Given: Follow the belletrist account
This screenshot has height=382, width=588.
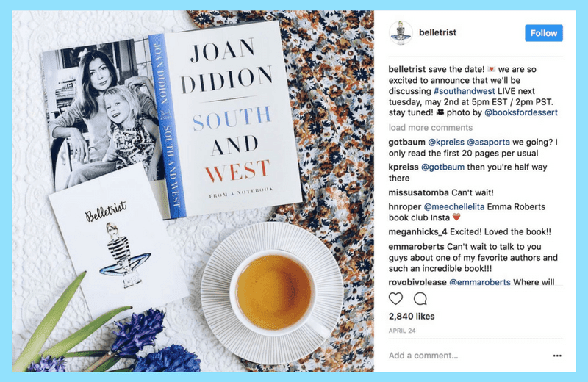Looking at the screenshot, I should tap(544, 33).
